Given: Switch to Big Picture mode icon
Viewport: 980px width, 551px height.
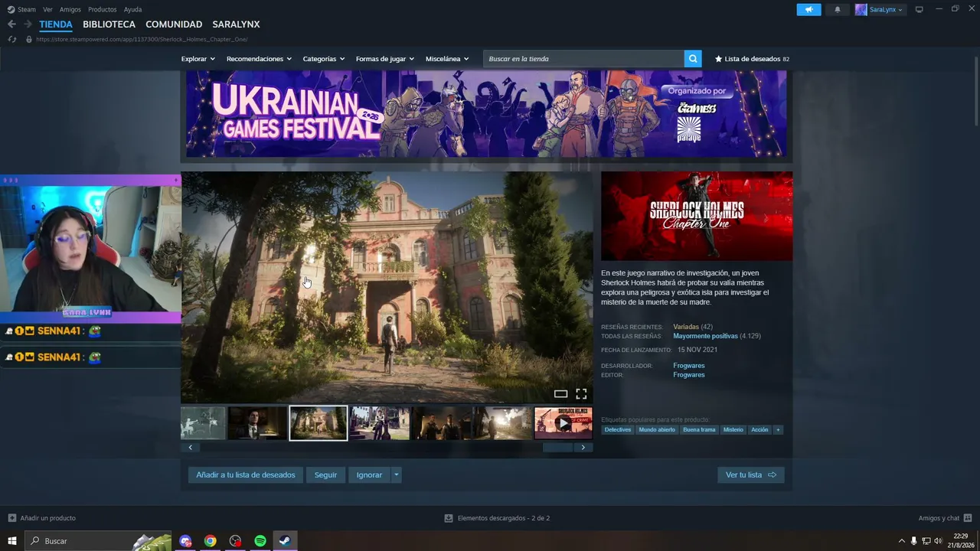Looking at the screenshot, I should coord(920,9).
